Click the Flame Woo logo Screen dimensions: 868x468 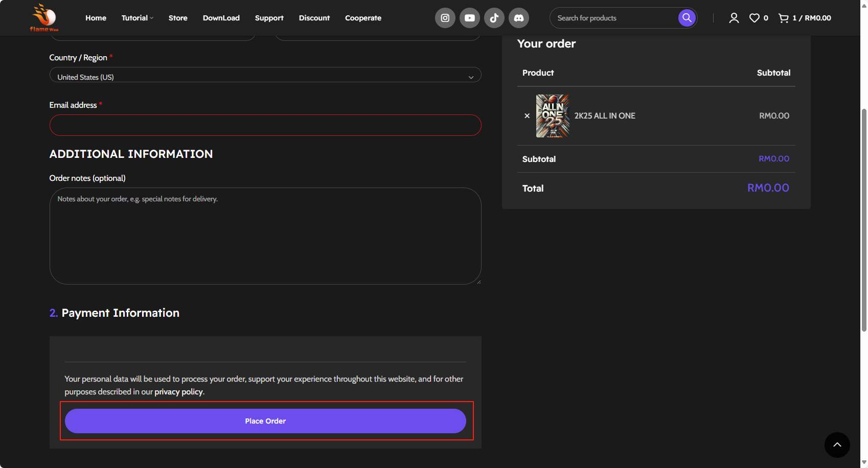tap(44, 18)
